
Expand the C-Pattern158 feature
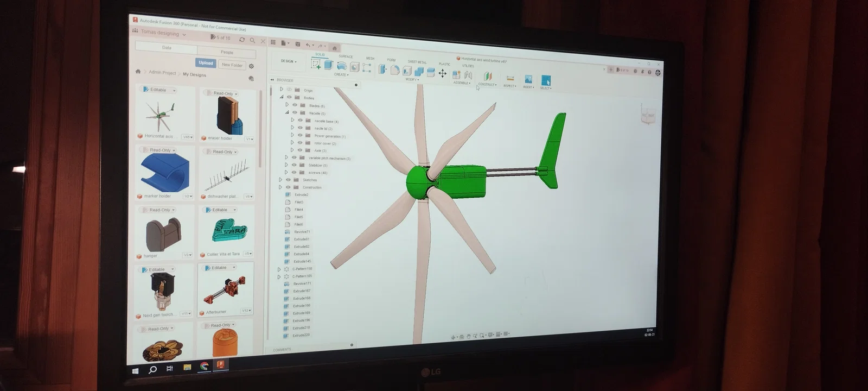[279, 269]
